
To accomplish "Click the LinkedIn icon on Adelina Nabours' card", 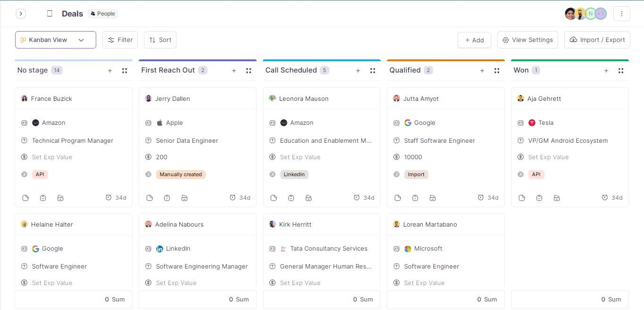I will tap(159, 248).
